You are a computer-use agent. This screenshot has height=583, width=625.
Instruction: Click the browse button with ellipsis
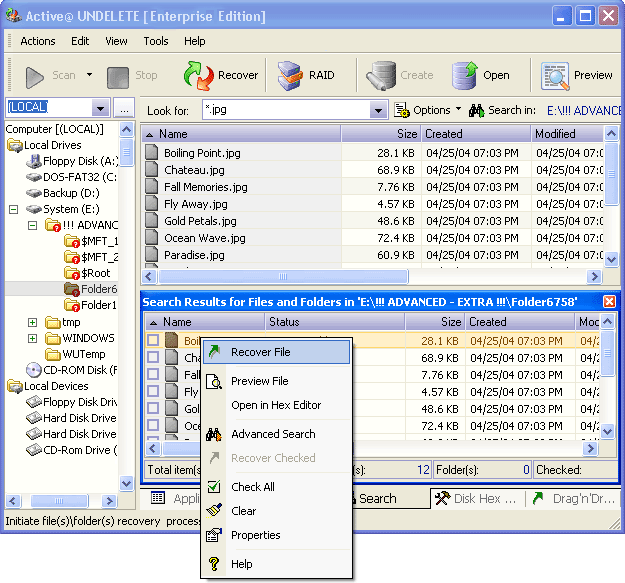tap(124, 108)
